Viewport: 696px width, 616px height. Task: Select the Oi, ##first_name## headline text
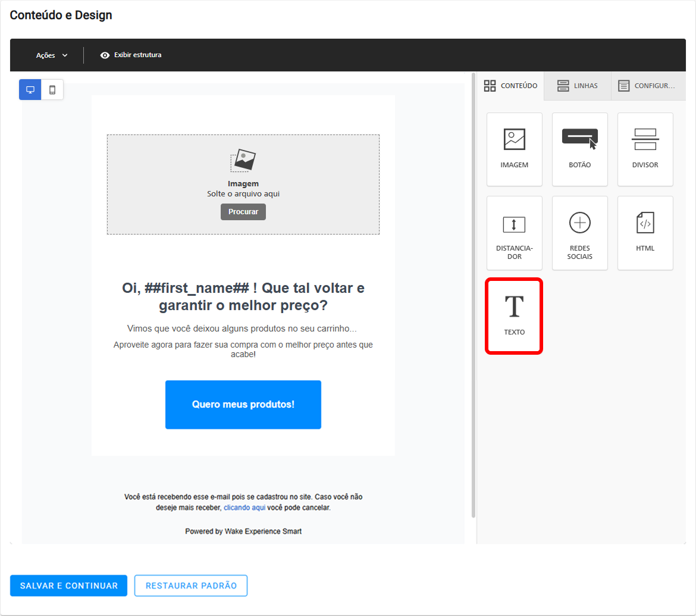point(243,296)
